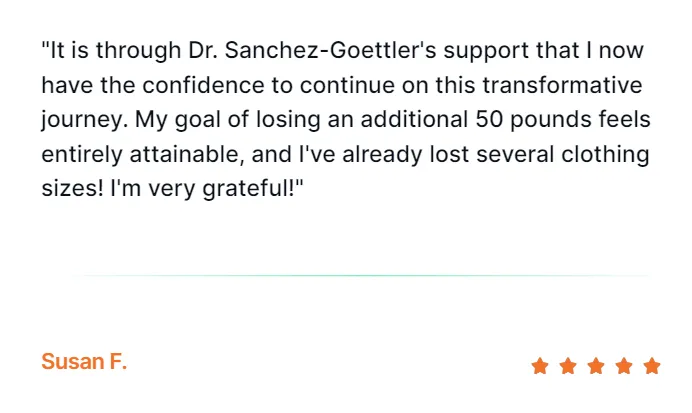This screenshot has height=413, width=692.
Task: Click the word 'additional' in the quote
Action: tap(414, 119)
